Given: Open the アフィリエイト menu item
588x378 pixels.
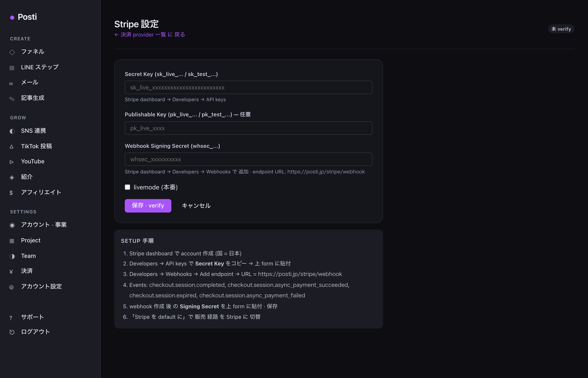Looking at the screenshot, I should coord(41,192).
